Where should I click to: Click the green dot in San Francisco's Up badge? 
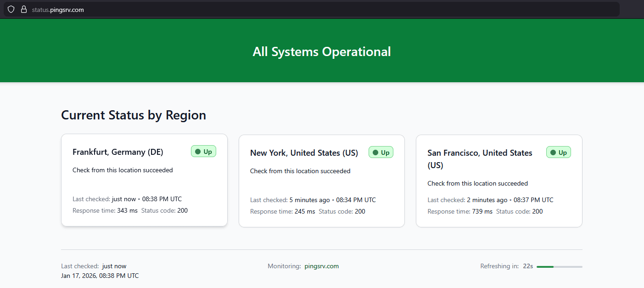(x=553, y=152)
